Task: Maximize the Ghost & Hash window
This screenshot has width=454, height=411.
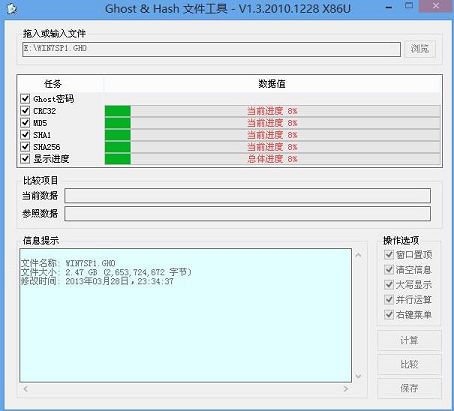Action: (409, 6)
